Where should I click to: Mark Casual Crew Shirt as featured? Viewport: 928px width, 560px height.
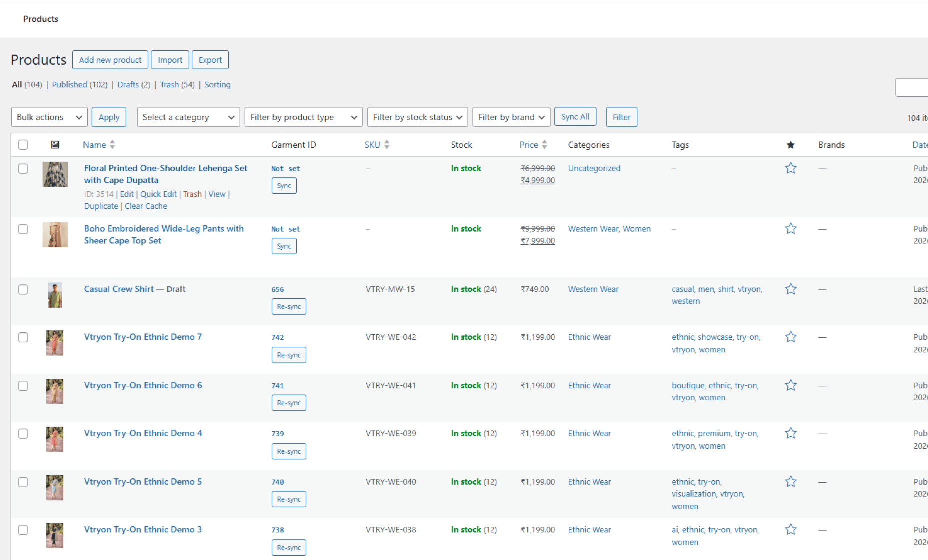point(790,289)
